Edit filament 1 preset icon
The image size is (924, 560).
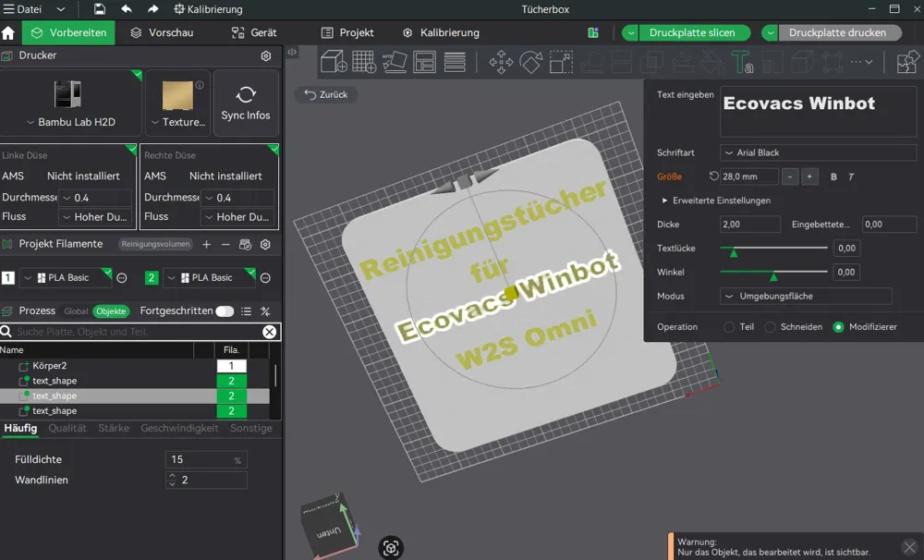pos(122,277)
